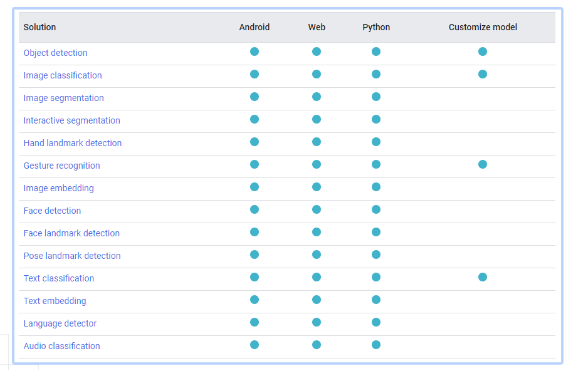Open the Language detector link

(60, 323)
